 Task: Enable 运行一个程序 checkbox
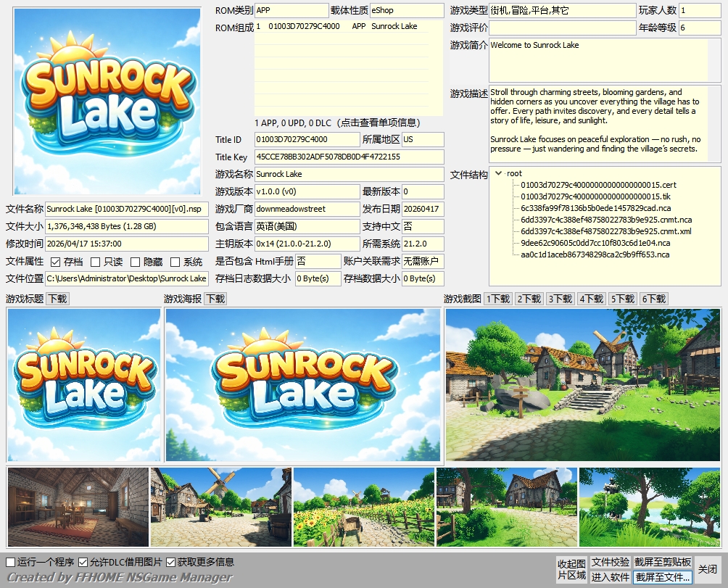(11, 562)
